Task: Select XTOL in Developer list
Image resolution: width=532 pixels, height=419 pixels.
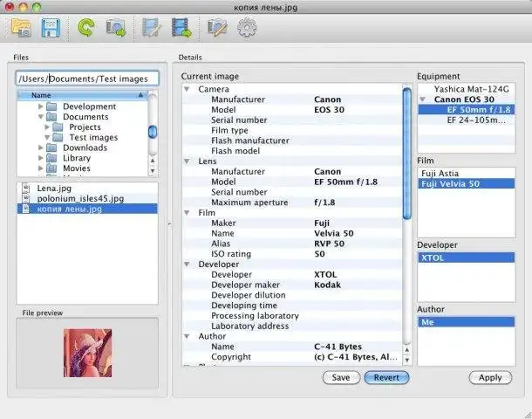Action: [x=467, y=258]
